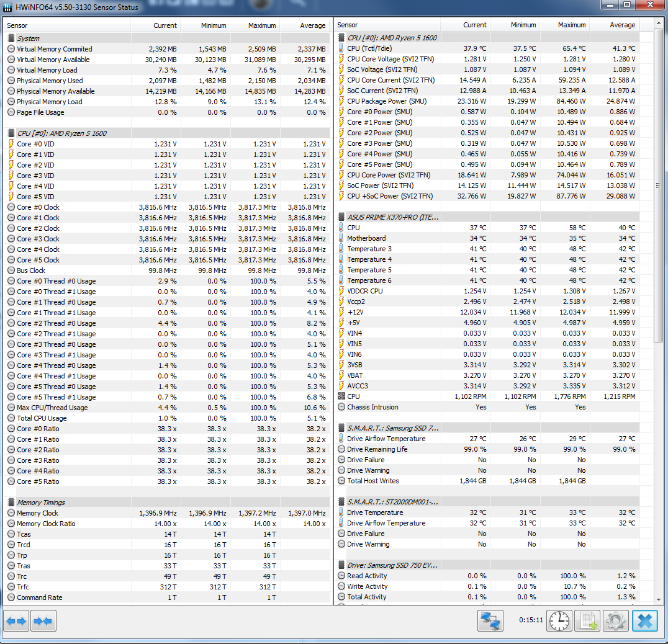Click the Samsung SSD S.M.A.R.T. group icon
Screen dimensions: 668x644
click(x=341, y=427)
